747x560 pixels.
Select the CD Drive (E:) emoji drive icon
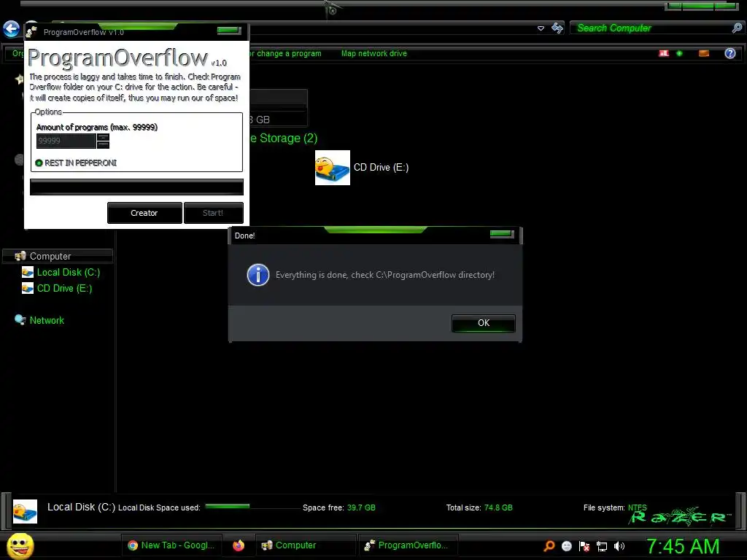[x=333, y=168]
